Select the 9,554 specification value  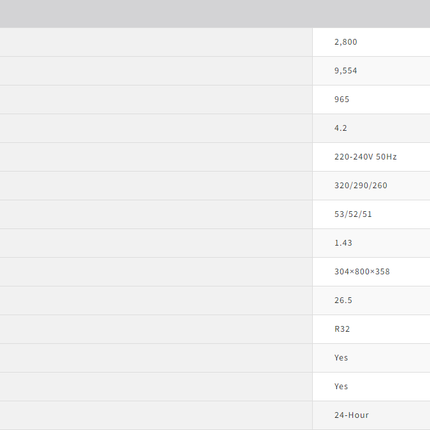371,71
